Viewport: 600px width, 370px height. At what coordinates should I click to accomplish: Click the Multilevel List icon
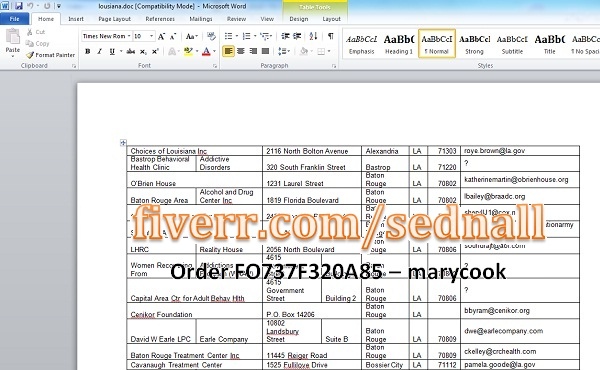264,36
